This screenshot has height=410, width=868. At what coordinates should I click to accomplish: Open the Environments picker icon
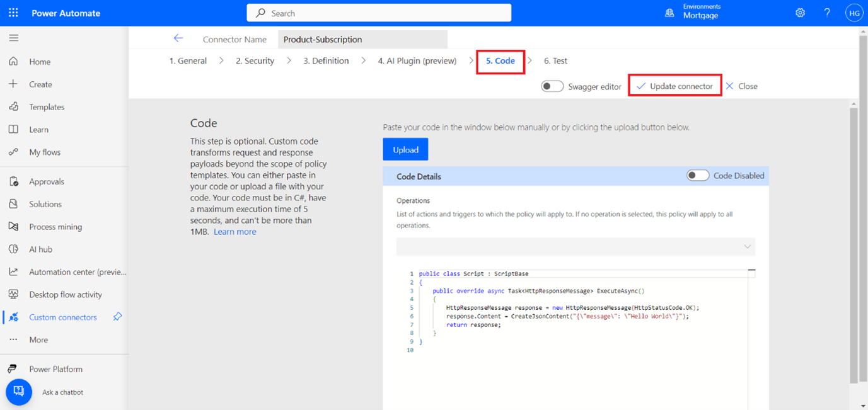(669, 13)
